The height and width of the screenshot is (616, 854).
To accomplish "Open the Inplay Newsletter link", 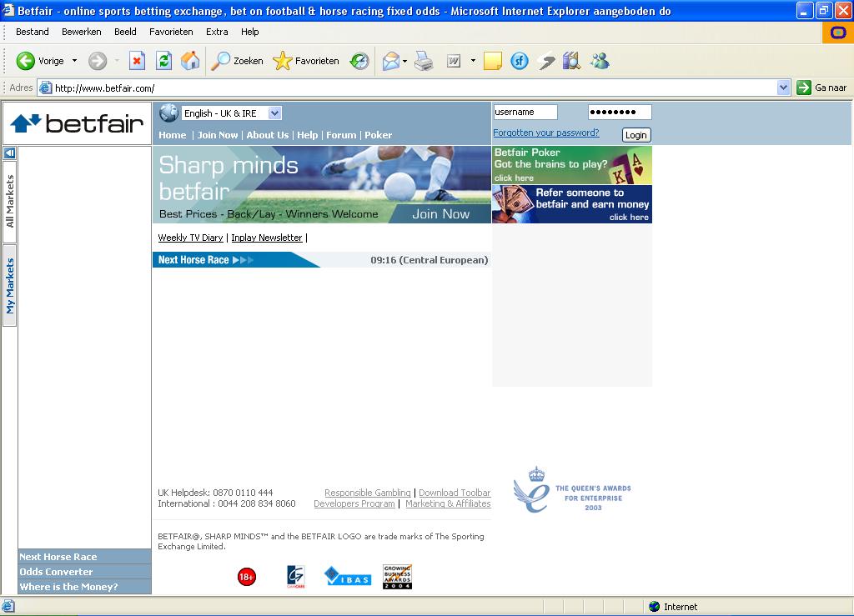I will pos(267,238).
